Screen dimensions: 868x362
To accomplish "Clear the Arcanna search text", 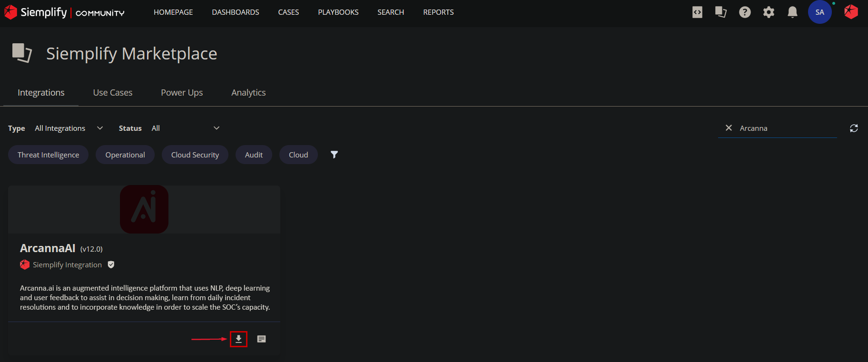I will [729, 128].
